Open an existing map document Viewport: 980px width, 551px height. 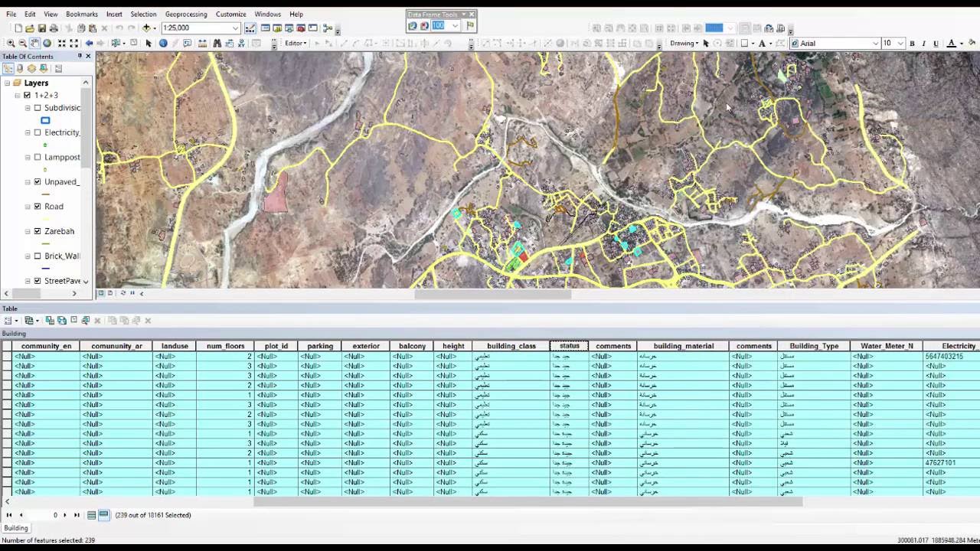pos(30,28)
